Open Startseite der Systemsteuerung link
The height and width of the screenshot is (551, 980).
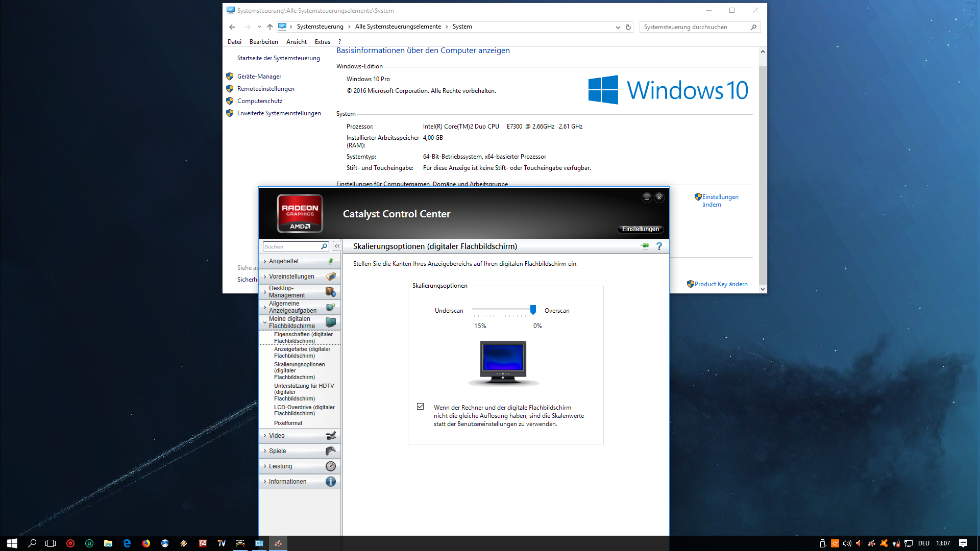[279, 58]
